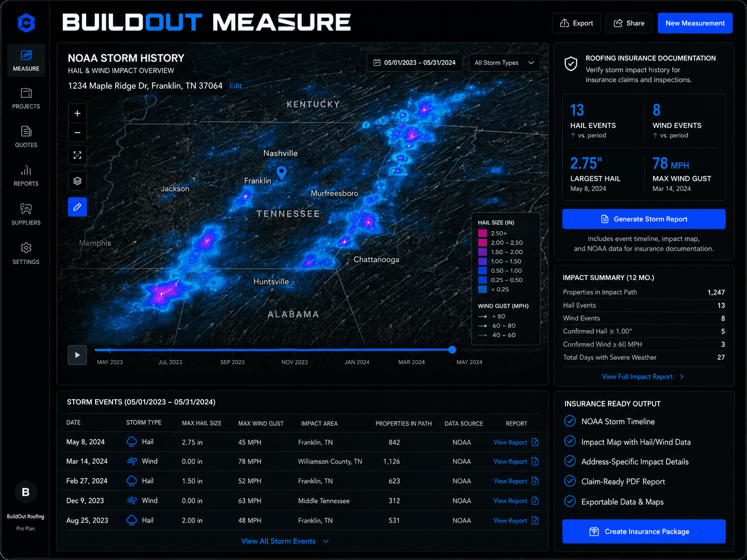View Report for May 8, 2024 event
The image size is (747, 560).
pos(516,442)
